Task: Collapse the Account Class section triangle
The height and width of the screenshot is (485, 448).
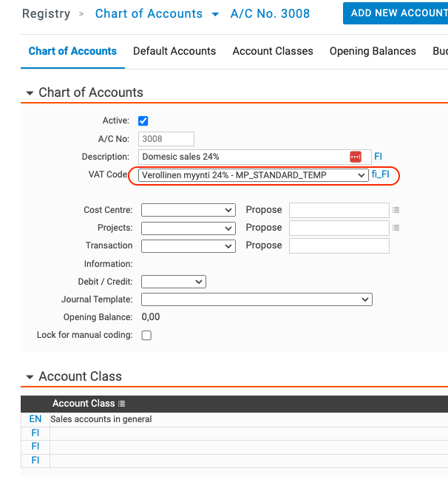Action: coord(30,377)
